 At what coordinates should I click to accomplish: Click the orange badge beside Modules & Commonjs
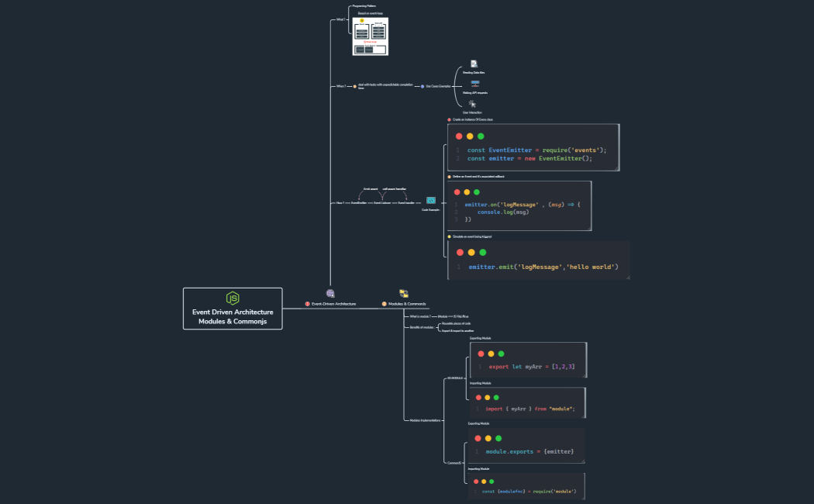pos(386,304)
